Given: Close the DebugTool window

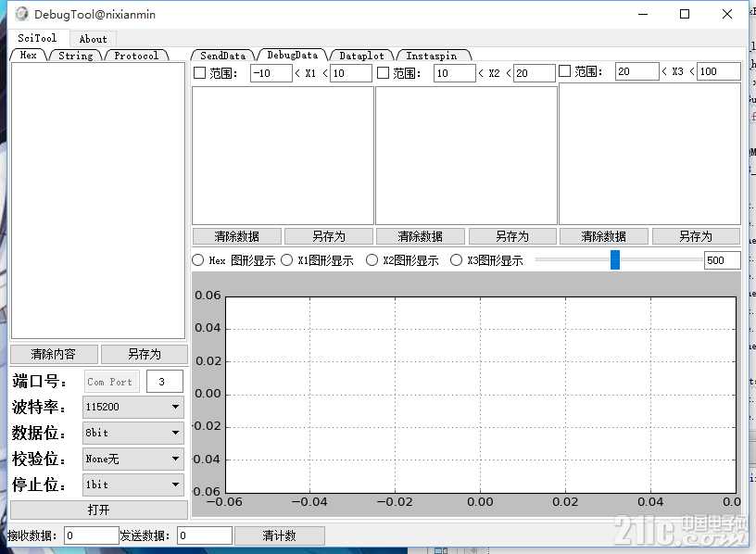Looking at the screenshot, I should (x=727, y=14).
